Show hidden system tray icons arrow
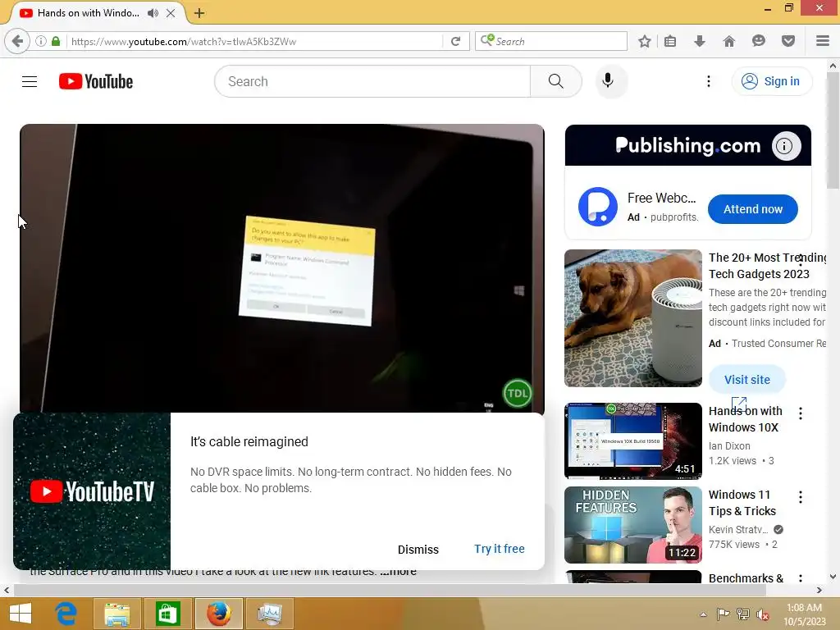Viewport: 840px width, 630px height. pyautogui.click(x=703, y=614)
